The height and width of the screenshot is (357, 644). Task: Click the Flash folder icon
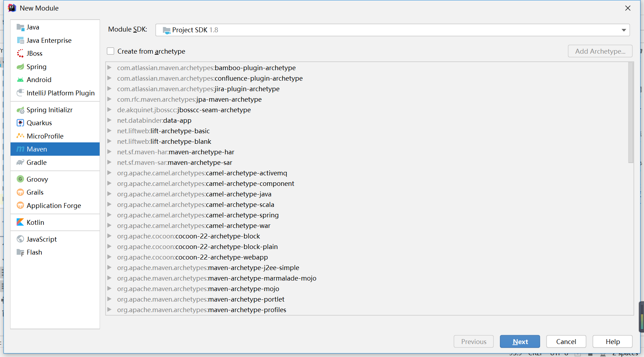tap(20, 252)
